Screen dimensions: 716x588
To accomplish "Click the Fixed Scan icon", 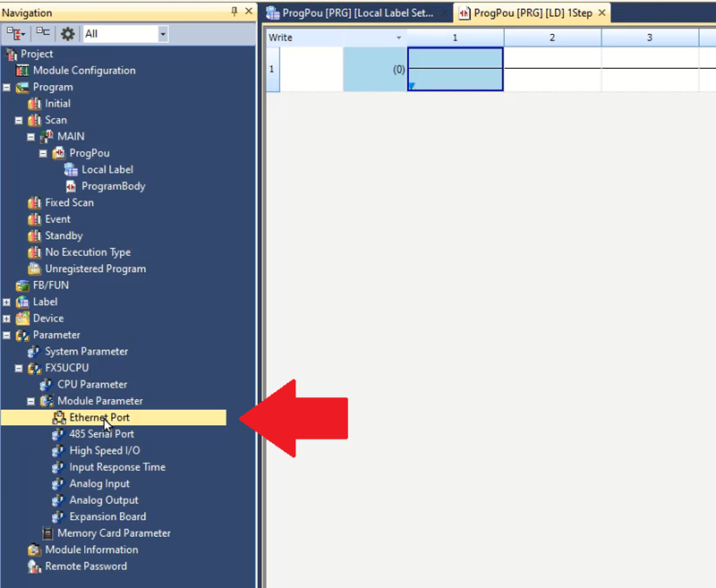I will click(34, 202).
